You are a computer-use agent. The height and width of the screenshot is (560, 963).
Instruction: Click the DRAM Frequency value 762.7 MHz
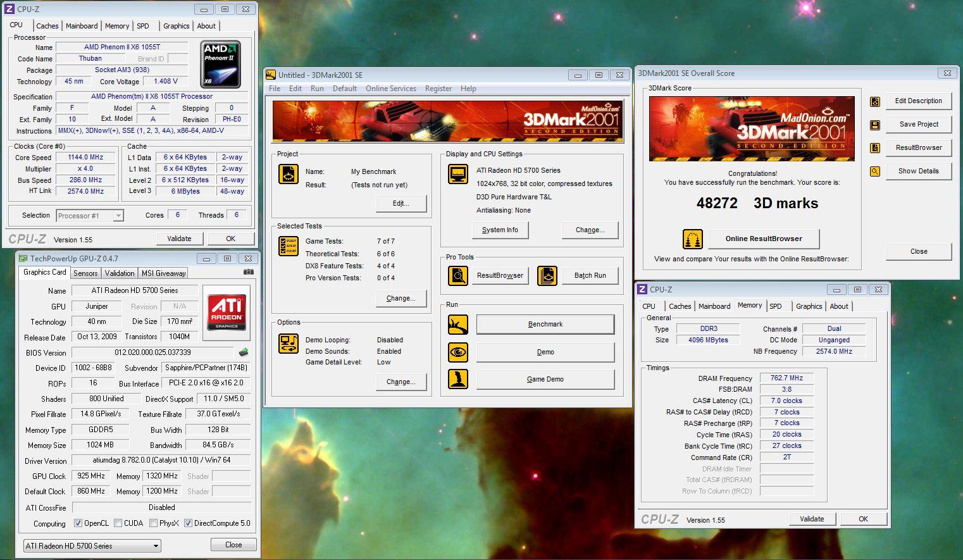(786, 378)
